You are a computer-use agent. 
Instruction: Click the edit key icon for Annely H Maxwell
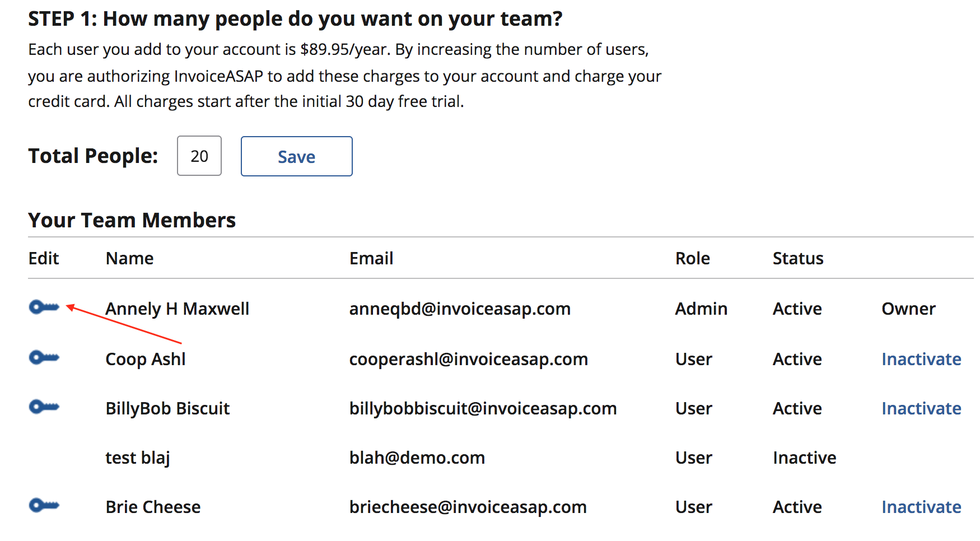click(x=44, y=307)
